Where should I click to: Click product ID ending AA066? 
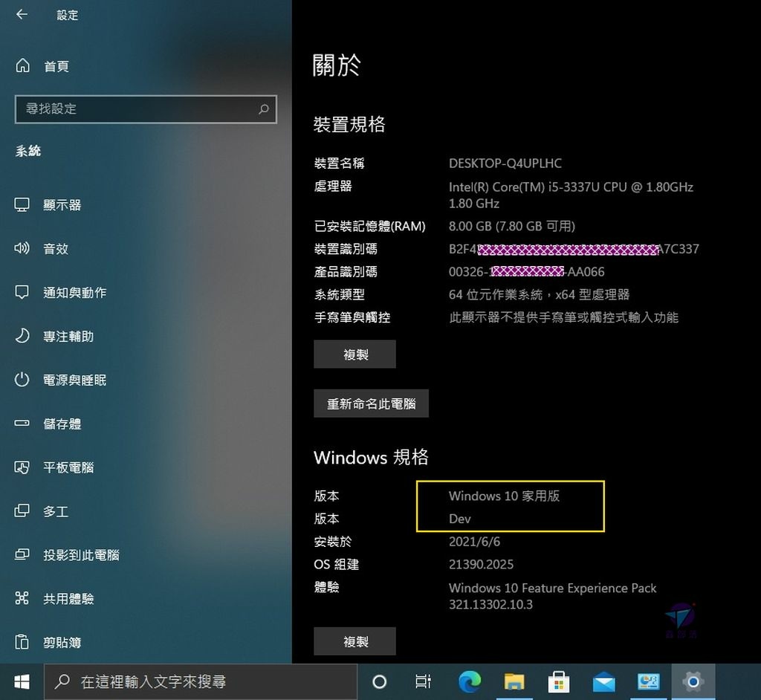(x=527, y=271)
